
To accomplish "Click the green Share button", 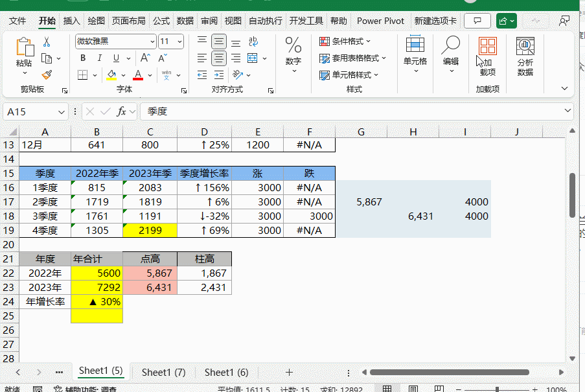I will [506, 21].
